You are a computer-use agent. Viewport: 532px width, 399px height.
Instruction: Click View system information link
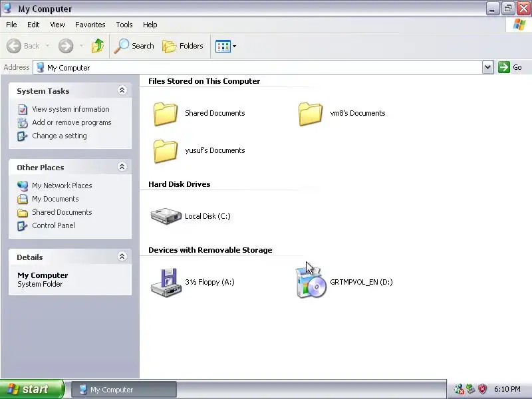click(x=70, y=109)
